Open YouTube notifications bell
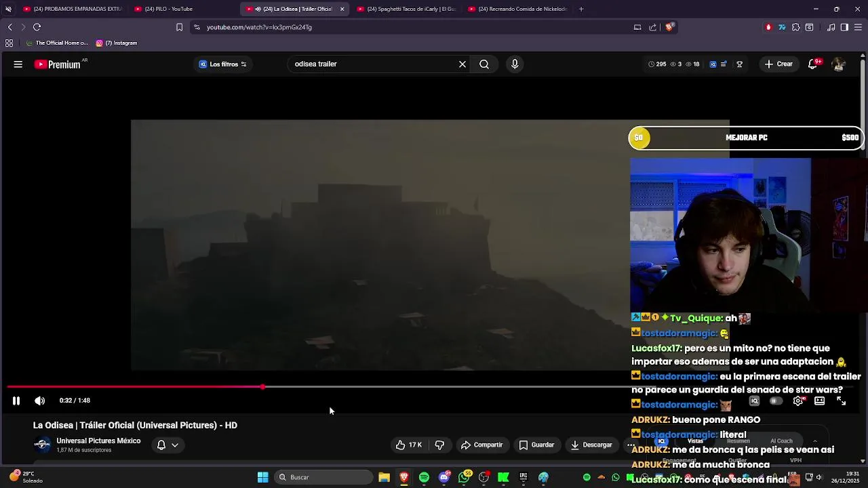 pos(812,64)
